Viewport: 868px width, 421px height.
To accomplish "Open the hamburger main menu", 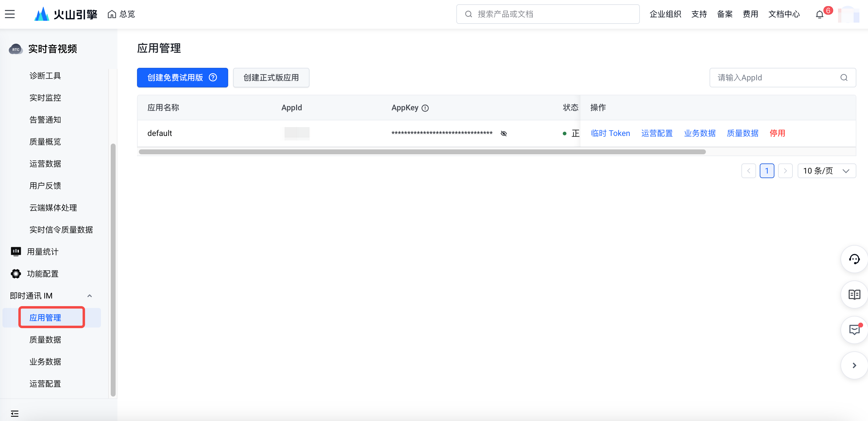I will click(x=10, y=14).
